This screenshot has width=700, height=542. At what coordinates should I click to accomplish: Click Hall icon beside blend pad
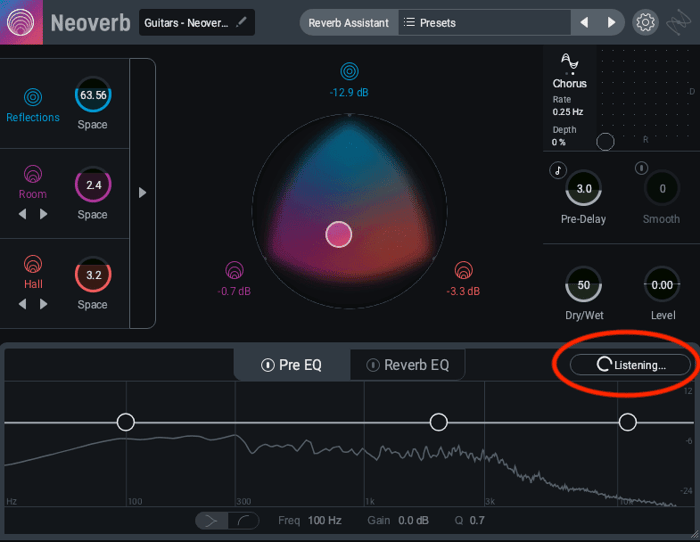pyautogui.click(x=464, y=270)
